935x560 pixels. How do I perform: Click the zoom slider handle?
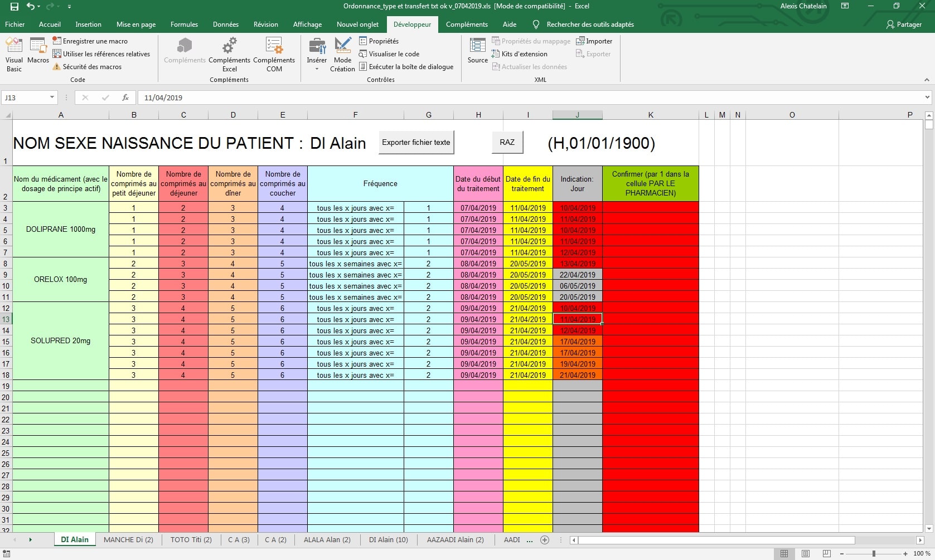pos(874,553)
